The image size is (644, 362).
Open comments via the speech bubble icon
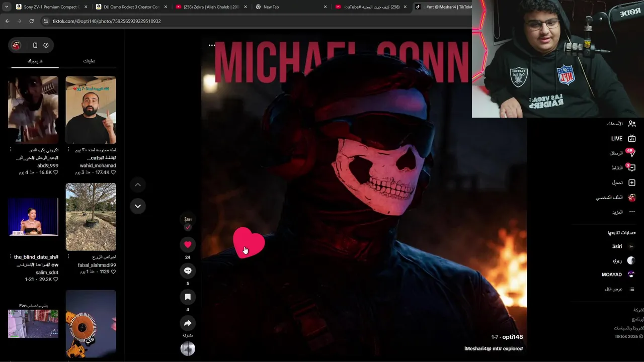pyautogui.click(x=188, y=270)
